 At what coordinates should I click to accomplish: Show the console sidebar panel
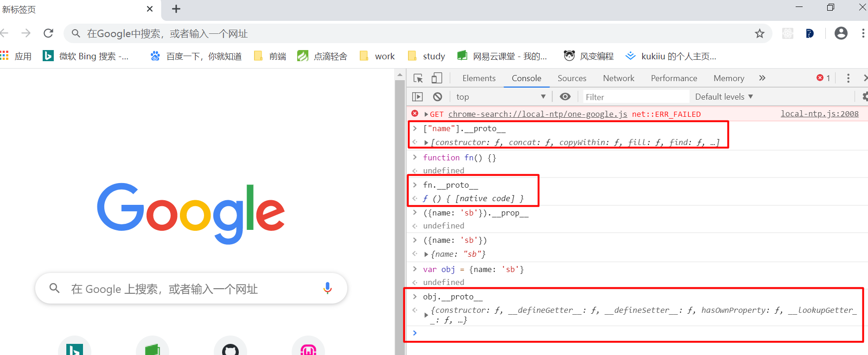pyautogui.click(x=417, y=97)
